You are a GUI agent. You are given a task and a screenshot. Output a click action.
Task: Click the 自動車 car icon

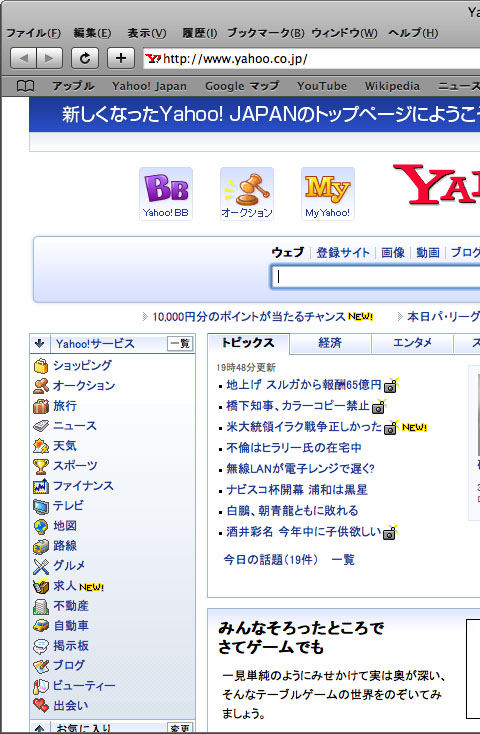pos(41,626)
